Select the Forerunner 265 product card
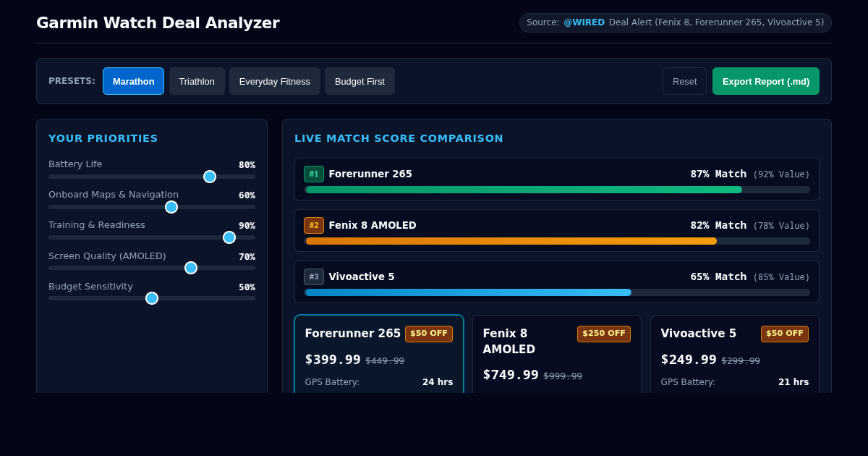 [379, 355]
